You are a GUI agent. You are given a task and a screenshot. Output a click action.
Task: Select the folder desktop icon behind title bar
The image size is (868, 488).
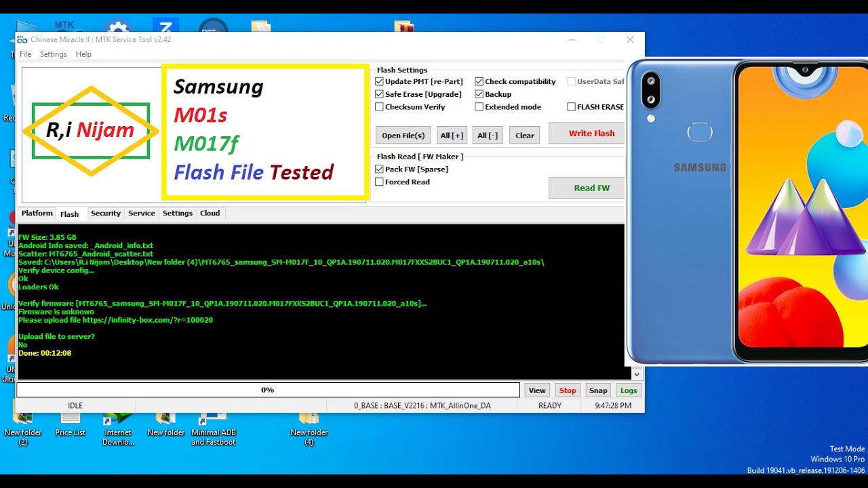click(x=261, y=27)
